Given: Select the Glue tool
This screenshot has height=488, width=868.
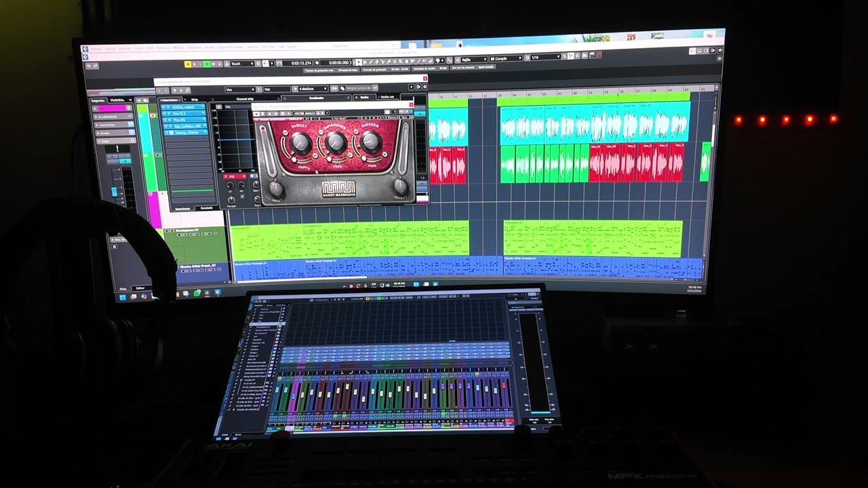Looking at the screenshot, I should (389, 62).
